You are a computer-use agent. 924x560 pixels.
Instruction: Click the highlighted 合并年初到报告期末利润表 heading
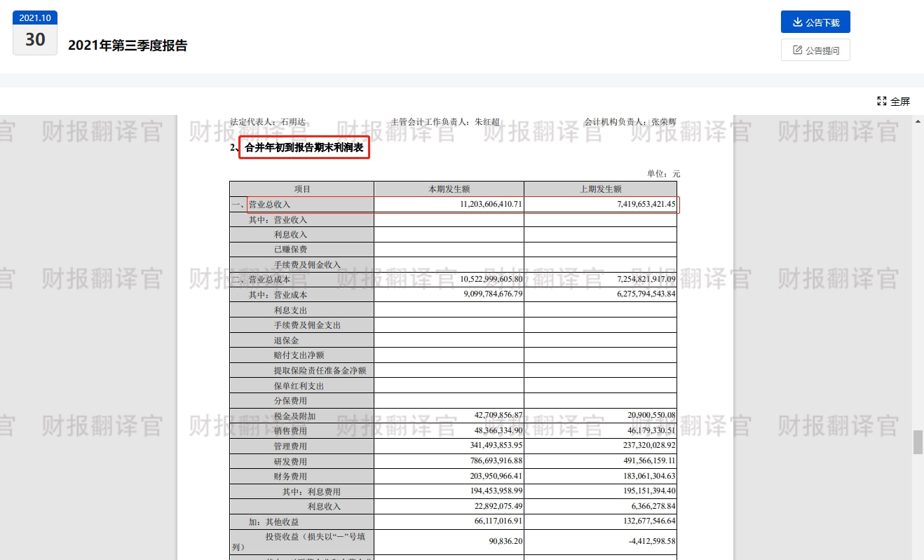coord(304,147)
